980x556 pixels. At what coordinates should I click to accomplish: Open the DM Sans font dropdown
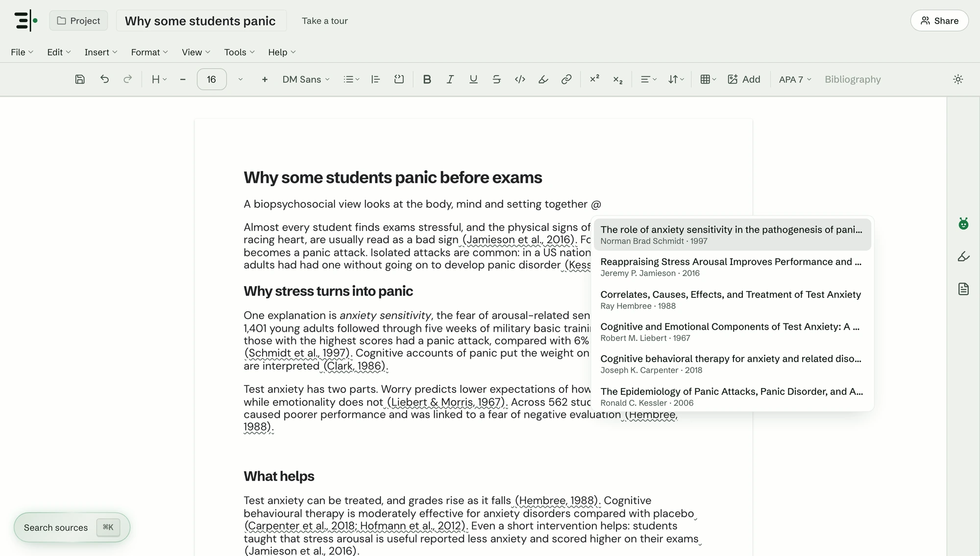click(306, 79)
